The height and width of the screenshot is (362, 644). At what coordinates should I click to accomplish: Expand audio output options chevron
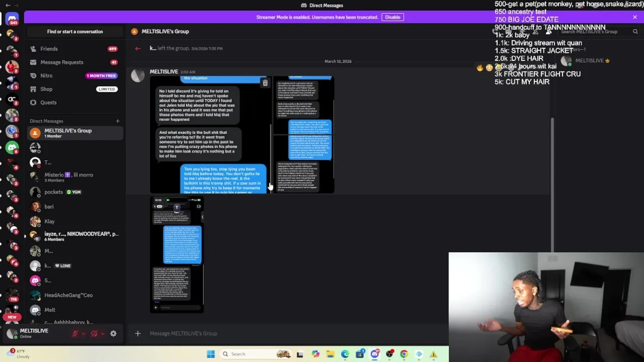coord(103,333)
